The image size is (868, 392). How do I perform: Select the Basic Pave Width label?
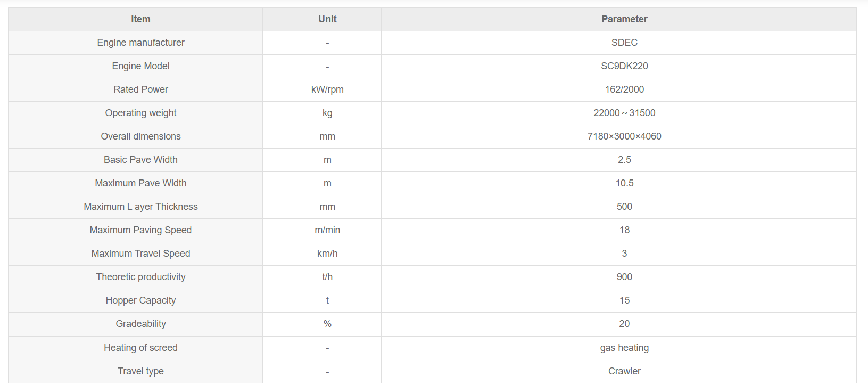point(140,160)
